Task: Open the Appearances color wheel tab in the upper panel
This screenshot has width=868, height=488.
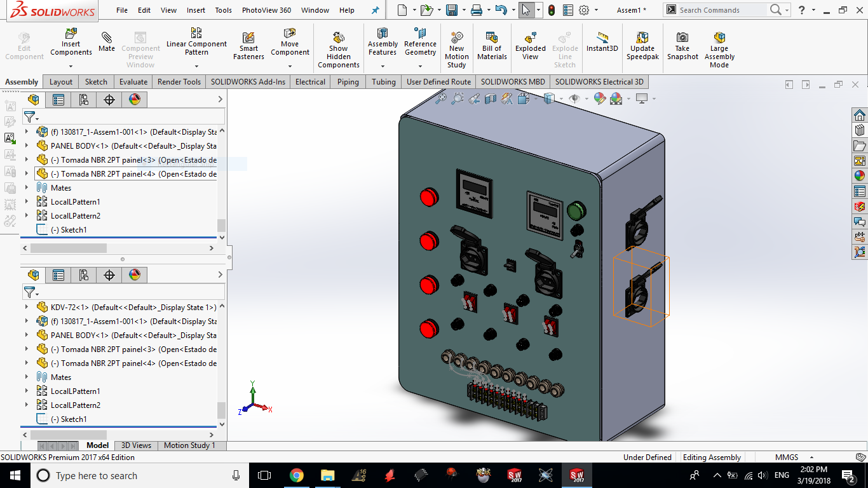Action: (x=134, y=99)
